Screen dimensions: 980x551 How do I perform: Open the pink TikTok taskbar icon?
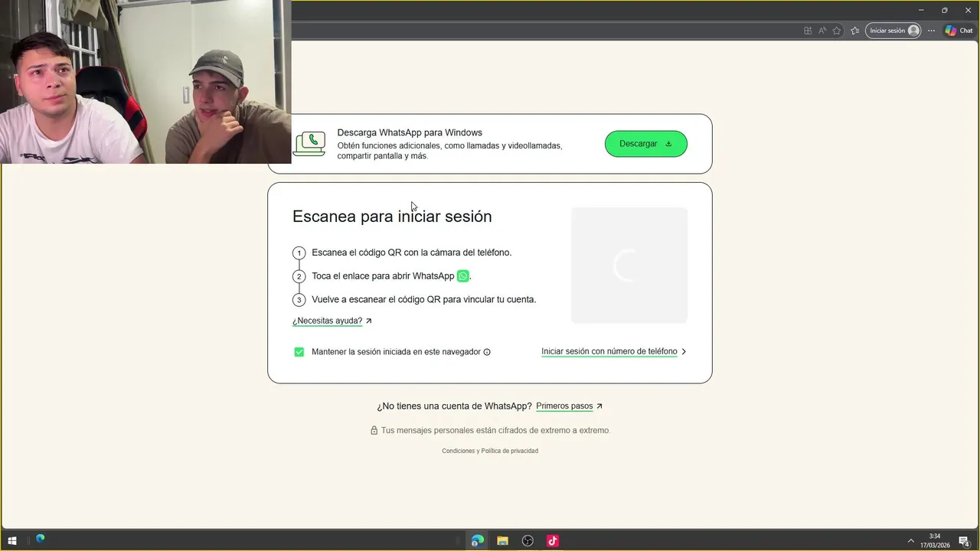(x=552, y=541)
